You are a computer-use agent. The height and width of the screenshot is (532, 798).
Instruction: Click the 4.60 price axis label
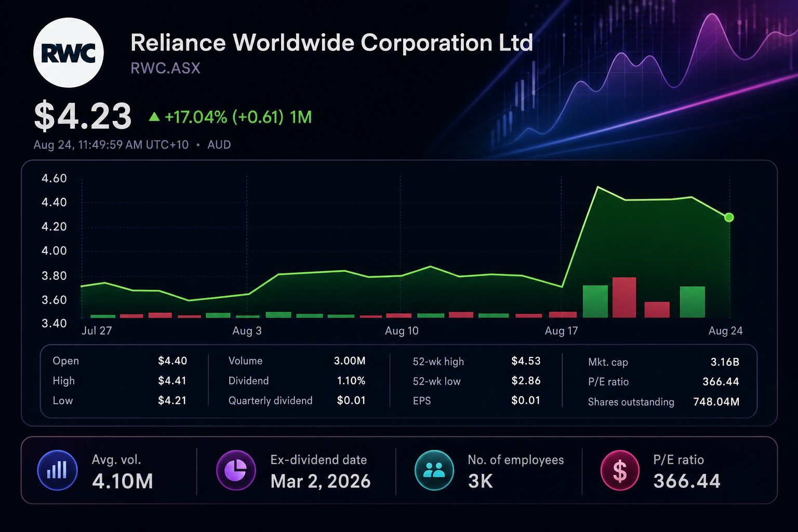[54, 179]
